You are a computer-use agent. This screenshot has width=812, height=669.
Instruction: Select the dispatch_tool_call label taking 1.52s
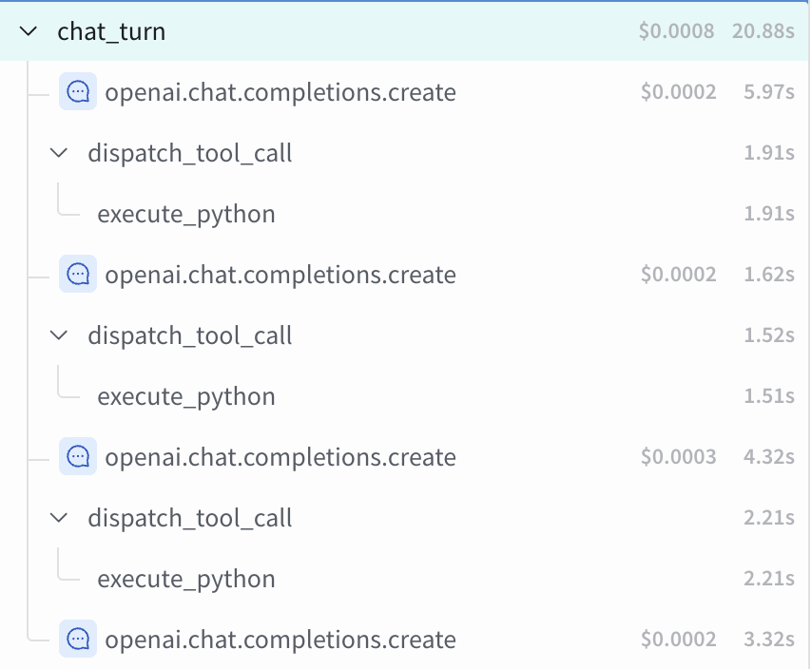tap(189, 335)
